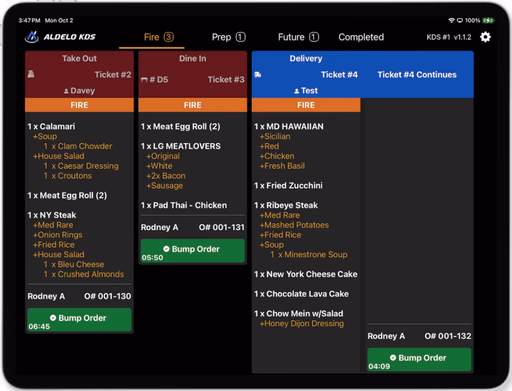Click the battery indicator icon
Viewport: 512px width, 391px height.
tap(488, 20)
